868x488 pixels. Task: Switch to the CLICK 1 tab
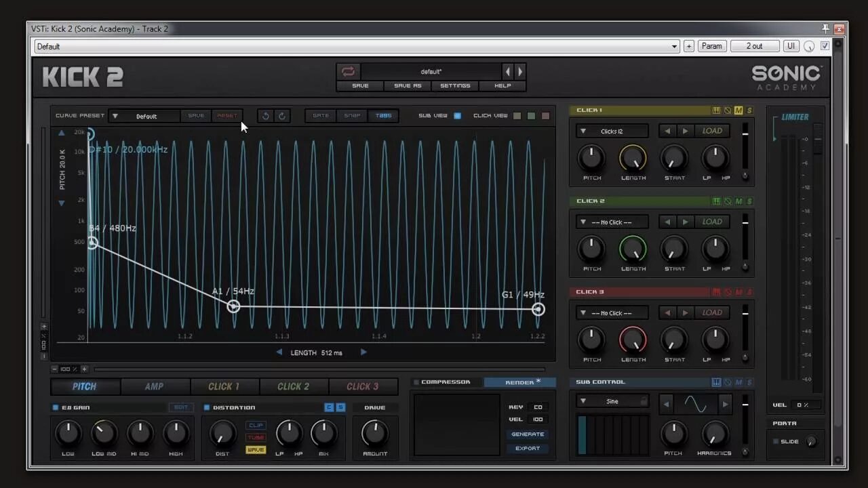pyautogui.click(x=224, y=386)
